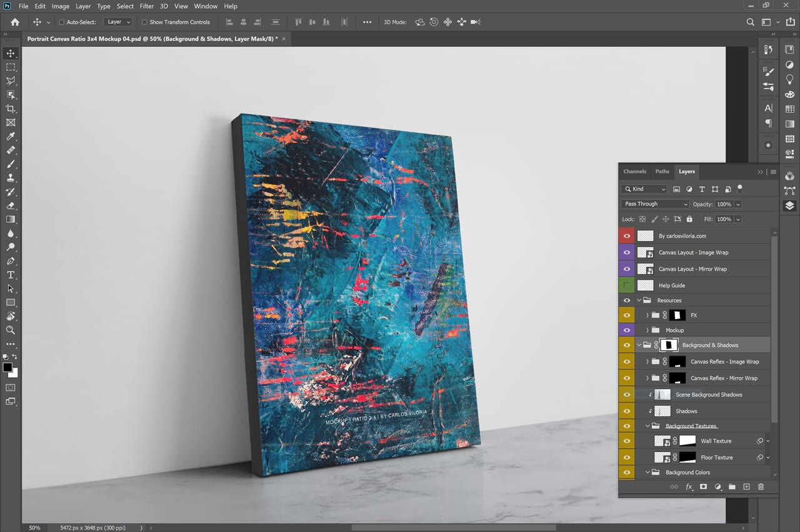Viewport: 800px width, 532px height.
Task: Open the Character panel icon
Action: click(x=768, y=109)
